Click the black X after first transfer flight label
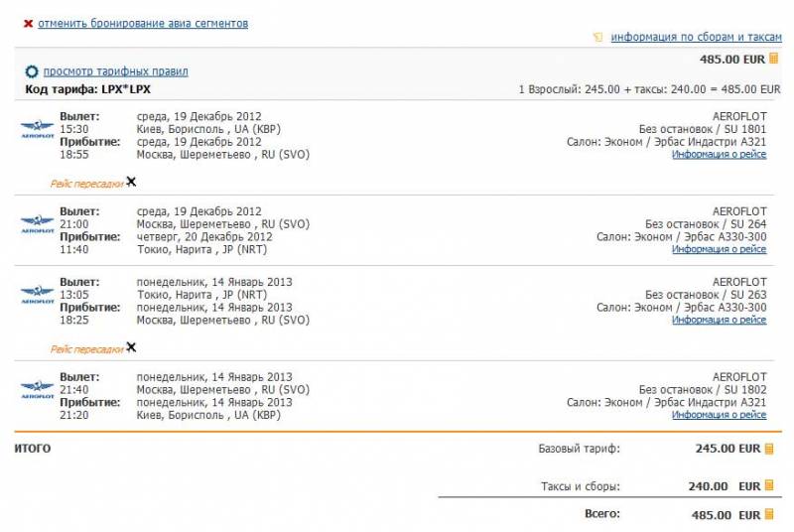This screenshot has height=532, width=794. (131, 182)
